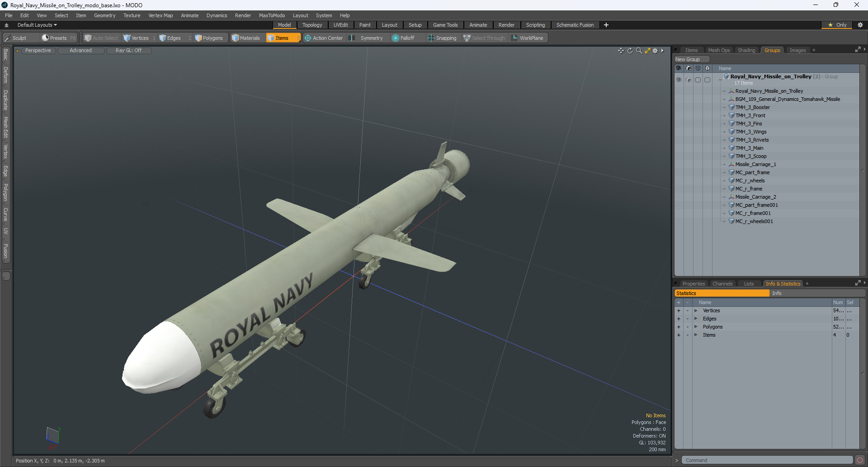Click the New Group button
868x467 pixels.
(x=692, y=59)
